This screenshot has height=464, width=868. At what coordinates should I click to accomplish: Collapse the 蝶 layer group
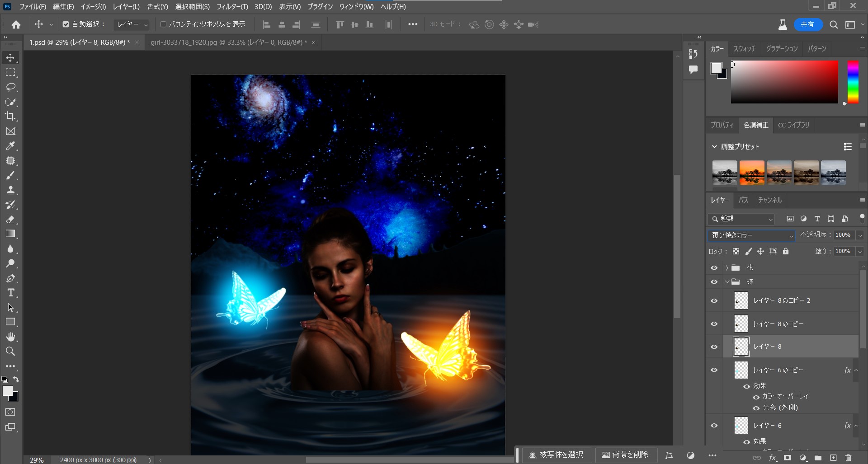tap(726, 281)
